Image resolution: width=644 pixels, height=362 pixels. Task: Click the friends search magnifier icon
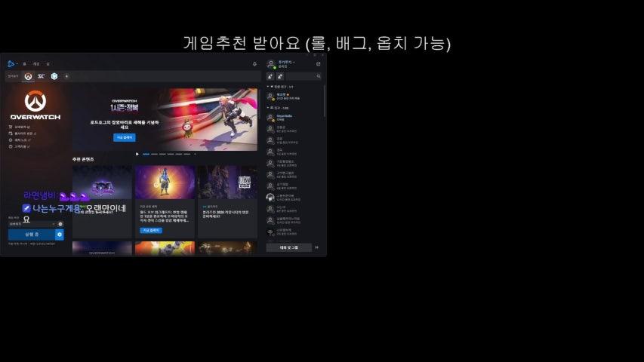click(319, 76)
